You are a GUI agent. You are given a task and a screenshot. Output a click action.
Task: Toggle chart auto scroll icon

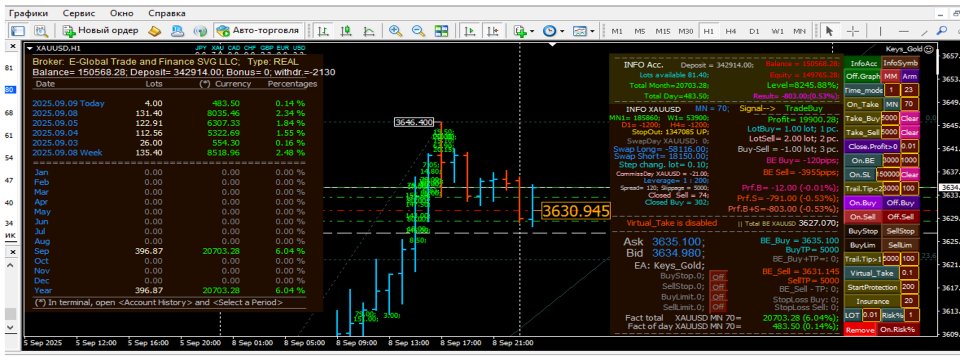(470, 31)
